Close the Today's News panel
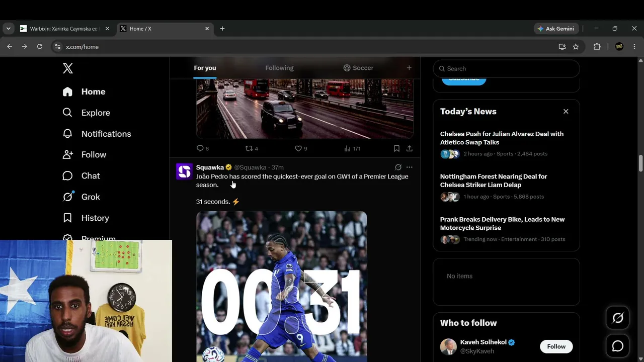Screen dimensions: 644x362 tap(566, 112)
